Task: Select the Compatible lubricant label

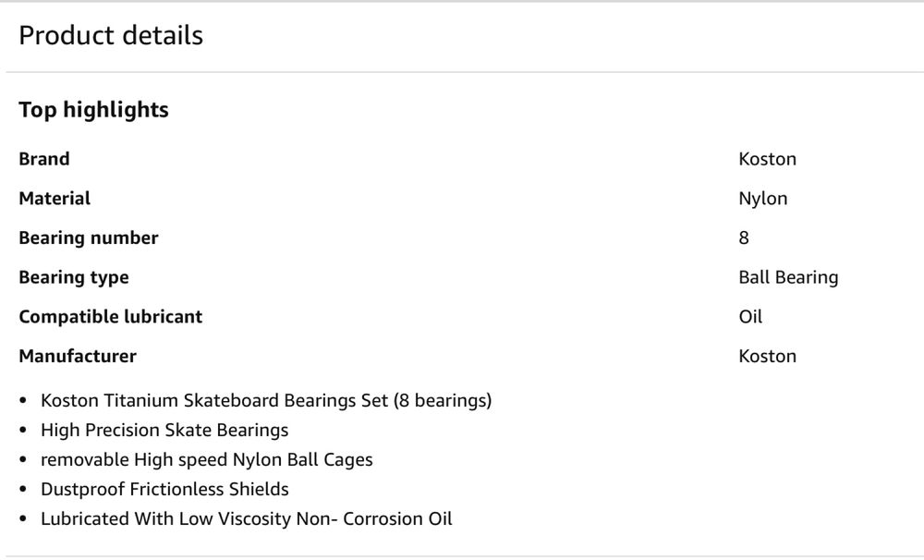Action: click(x=111, y=317)
